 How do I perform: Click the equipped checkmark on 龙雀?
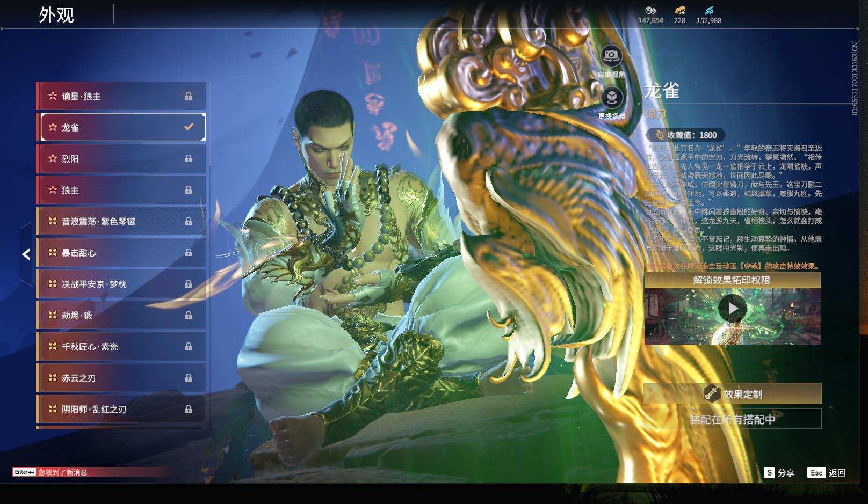189,127
